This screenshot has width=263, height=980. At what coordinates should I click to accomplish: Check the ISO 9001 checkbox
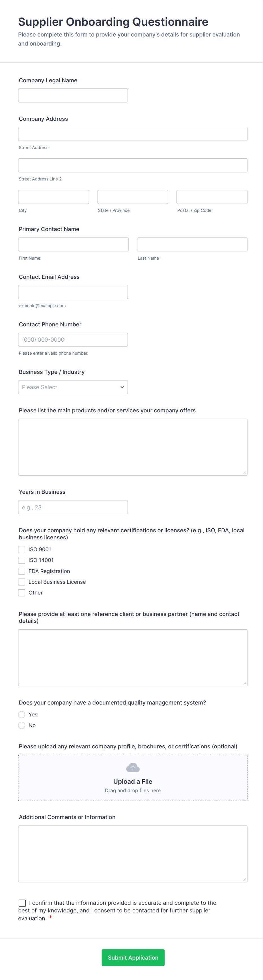click(22, 549)
